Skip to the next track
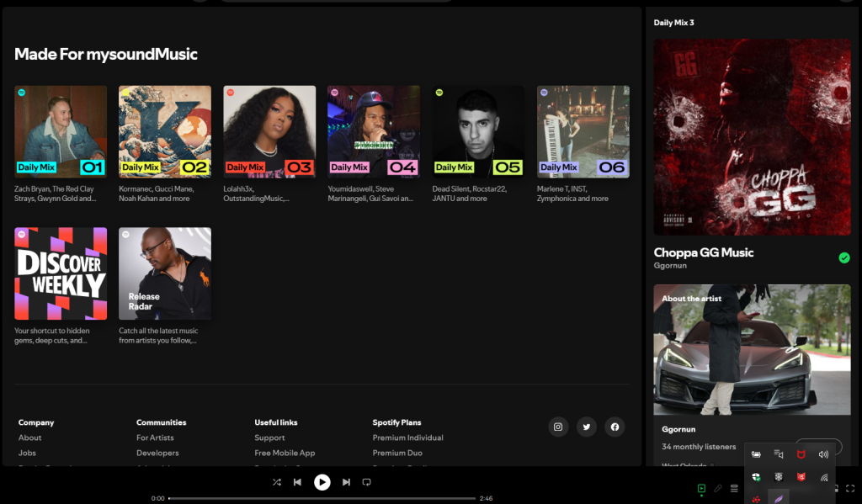Screen dimensions: 862x504 346,482
